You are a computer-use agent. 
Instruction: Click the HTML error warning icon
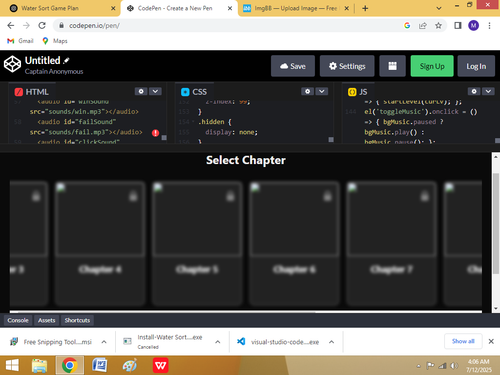coord(155,133)
